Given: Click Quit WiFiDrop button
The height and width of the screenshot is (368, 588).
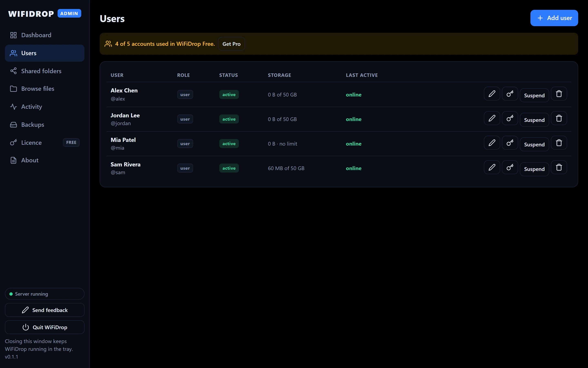Looking at the screenshot, I should (x=45, y=327).
